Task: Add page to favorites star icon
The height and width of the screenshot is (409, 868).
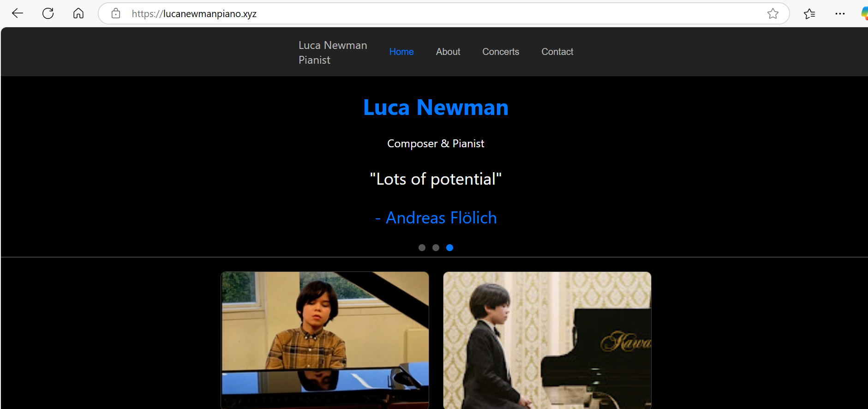Action: point(773,13)
